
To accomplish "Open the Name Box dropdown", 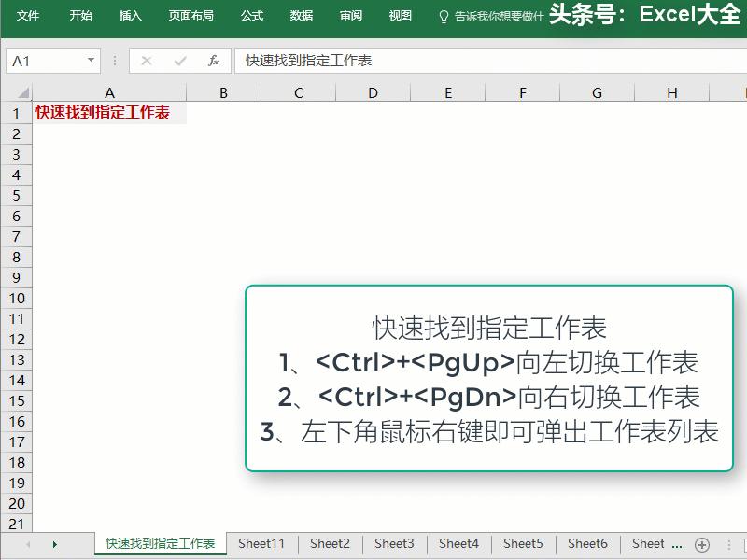I will click(89, 61).
